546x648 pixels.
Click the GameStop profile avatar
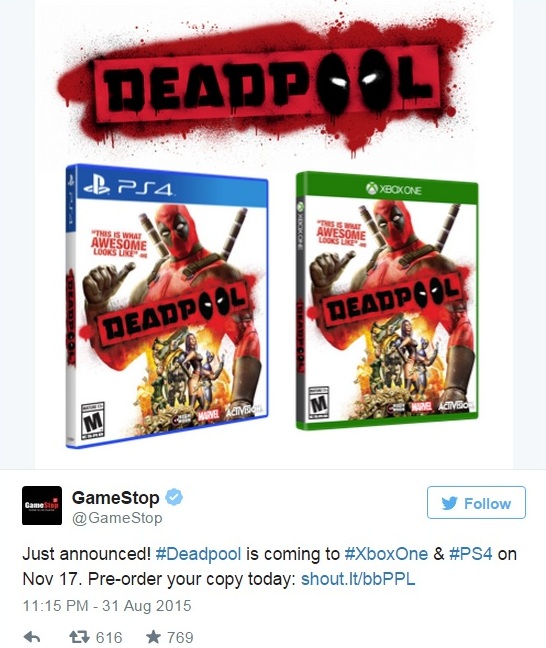[42, 505]
